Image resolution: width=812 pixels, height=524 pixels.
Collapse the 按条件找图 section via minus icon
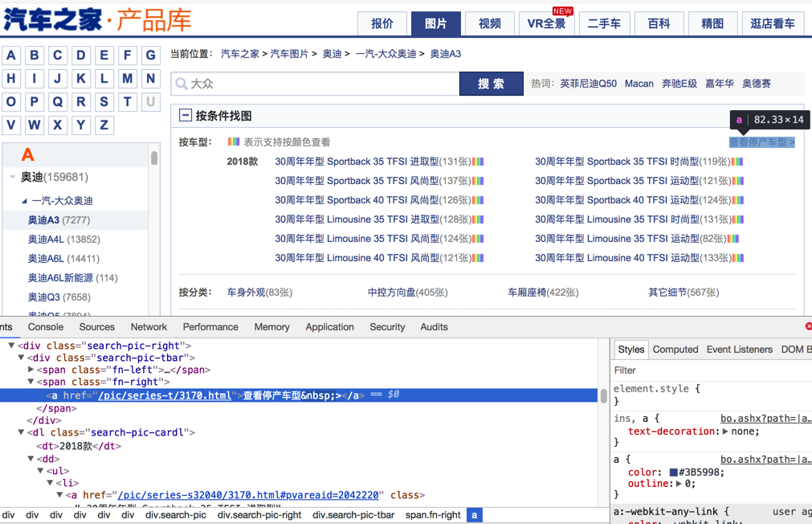click(x=185, y=115)
